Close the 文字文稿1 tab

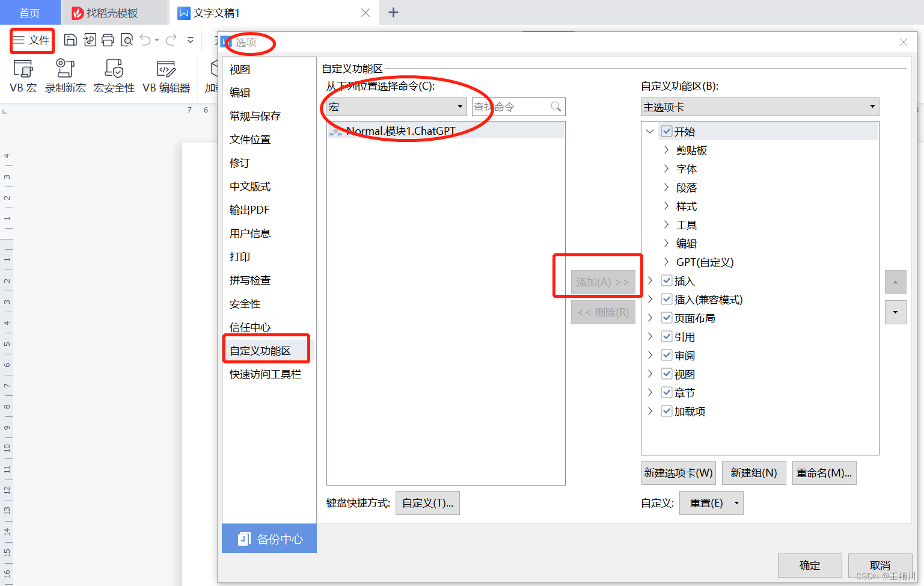[x=366, y=13]
